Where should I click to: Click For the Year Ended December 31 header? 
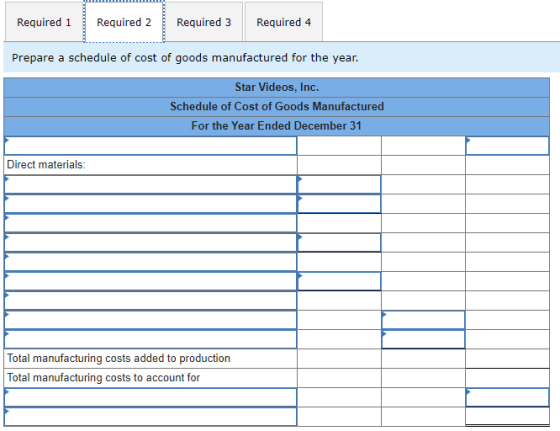click(x=276, y=126)
